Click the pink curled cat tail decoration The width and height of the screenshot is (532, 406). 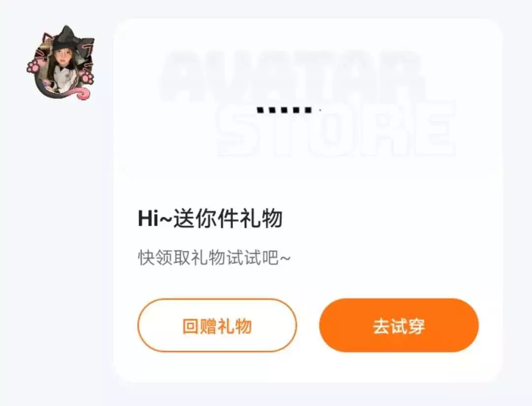(x=82, y=93)
